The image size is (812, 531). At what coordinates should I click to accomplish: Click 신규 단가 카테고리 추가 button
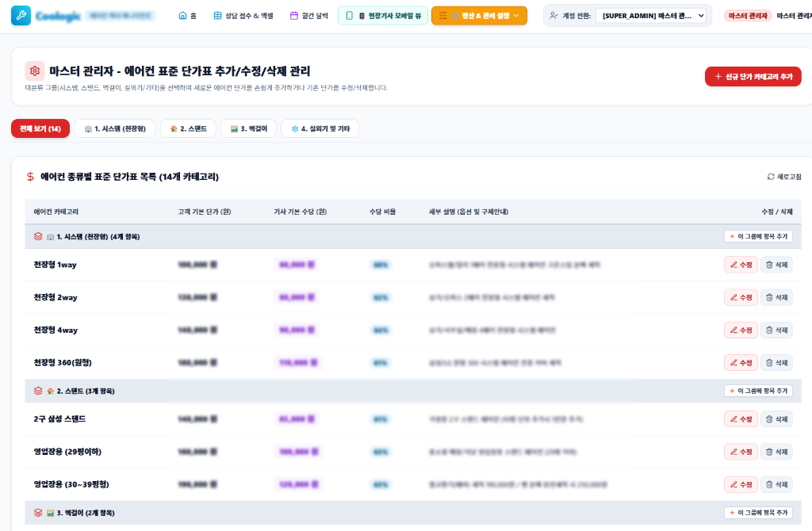point(753,77)
